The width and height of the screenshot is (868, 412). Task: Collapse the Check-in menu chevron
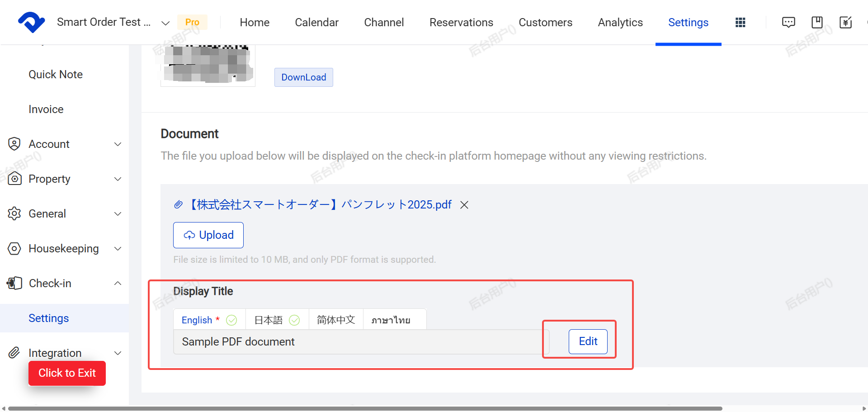[x=118, y=284]
